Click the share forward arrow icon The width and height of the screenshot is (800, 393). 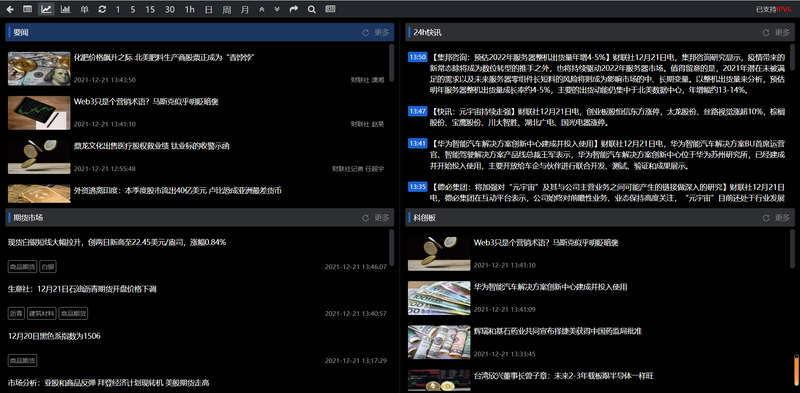(x=294, y=9)
